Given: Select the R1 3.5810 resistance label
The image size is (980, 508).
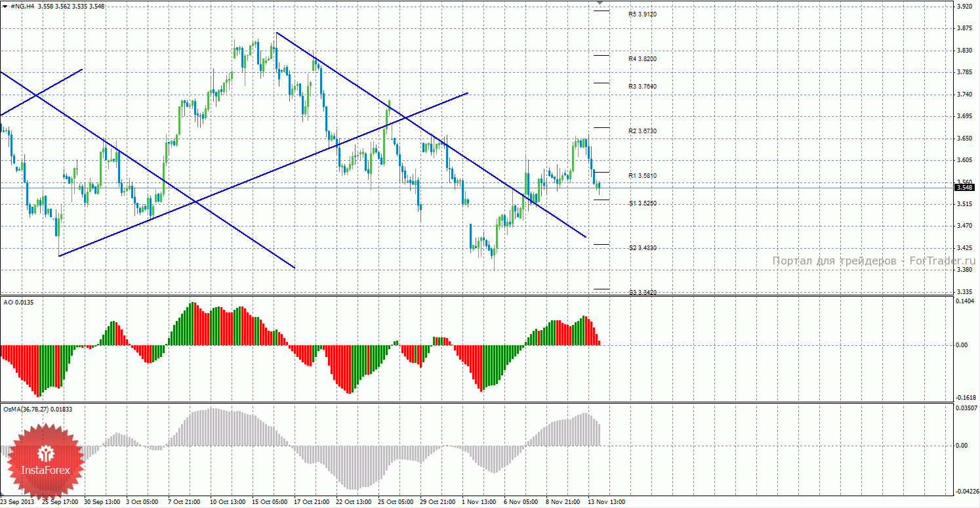Looking at the screenshot, I should [642, 176].
